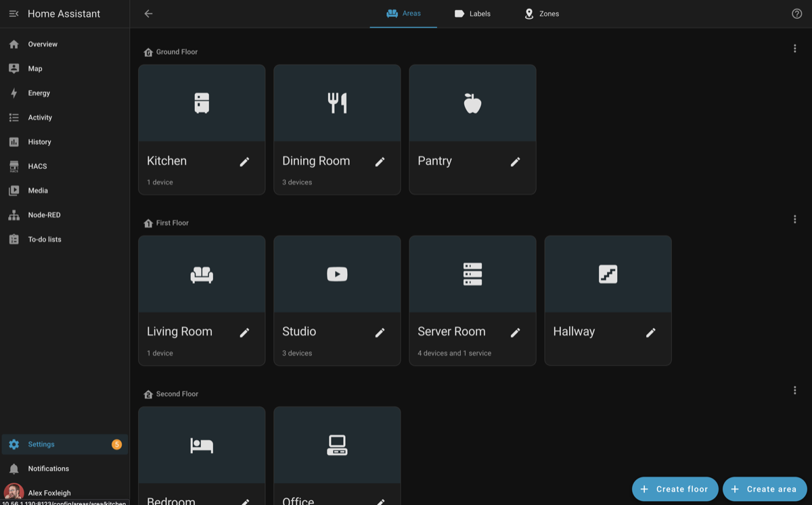
Task: Open HACS from the sidebar
Action: [x=36, y=166]
